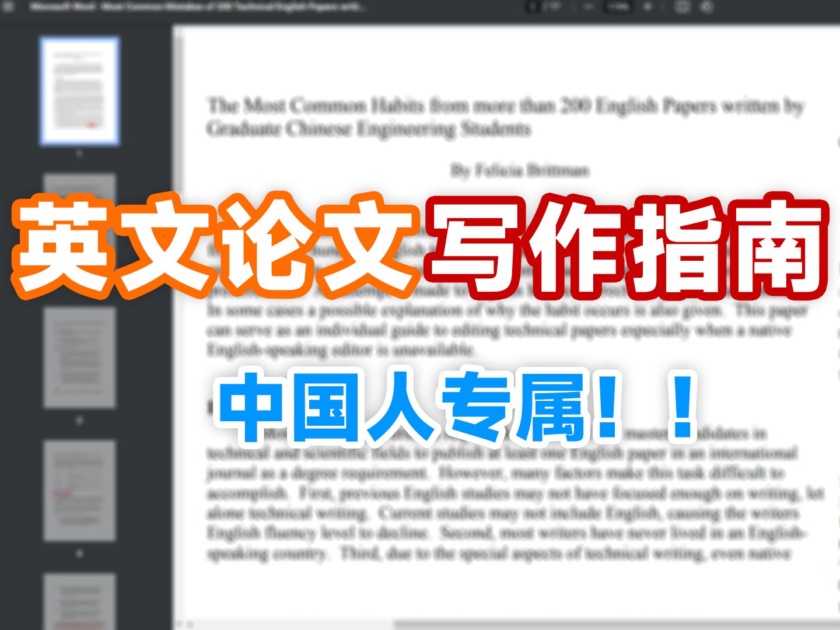Screen dimensions: 840x630
Task: Zoom out using the minus icon
Action: 588,7
